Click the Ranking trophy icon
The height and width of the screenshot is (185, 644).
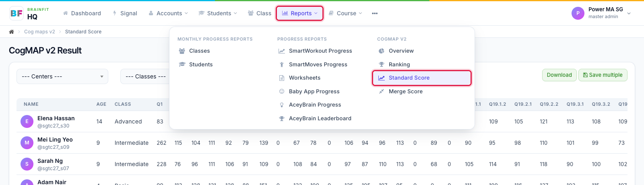(382, 64)
